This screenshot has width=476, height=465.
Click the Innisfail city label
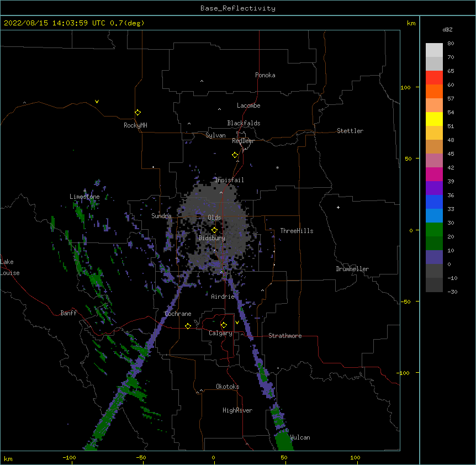click(229, 180)
